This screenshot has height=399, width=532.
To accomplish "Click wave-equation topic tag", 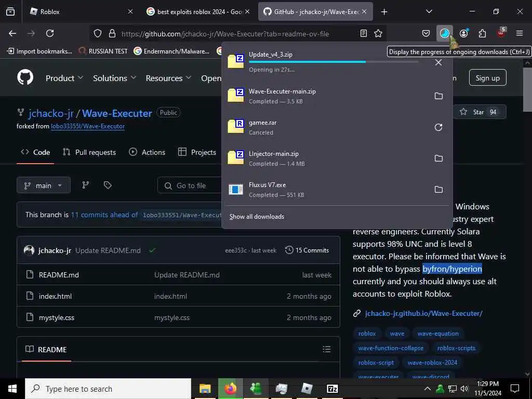I will coord(438,334).
